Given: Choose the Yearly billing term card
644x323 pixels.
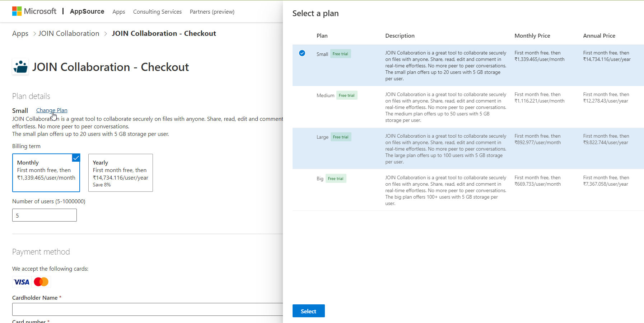Looking at the screenshot, I should coord(121,173).
